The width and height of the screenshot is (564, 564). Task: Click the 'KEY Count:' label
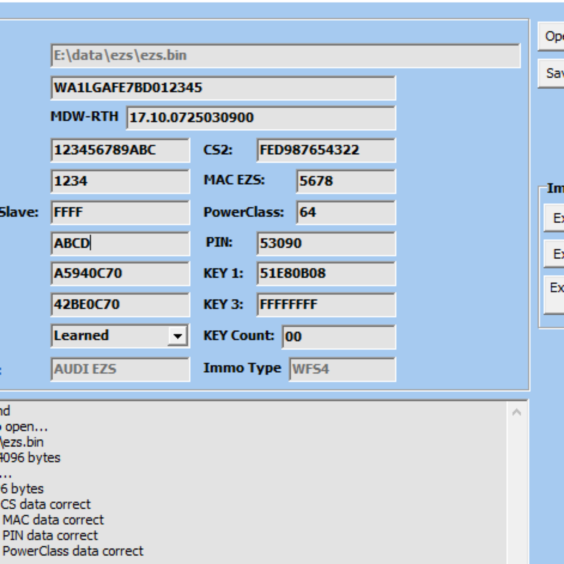pos(239,336)
